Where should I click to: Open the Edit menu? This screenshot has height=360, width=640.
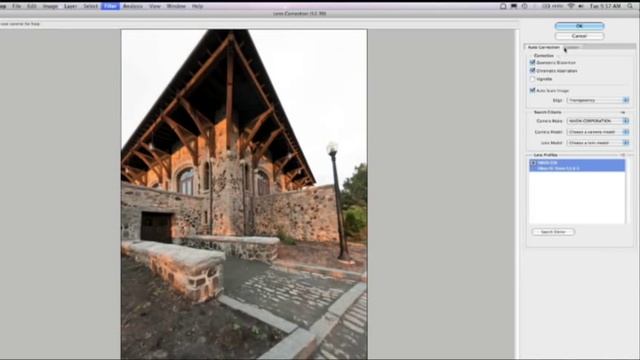pyautogui.click(x=31, y=6)
